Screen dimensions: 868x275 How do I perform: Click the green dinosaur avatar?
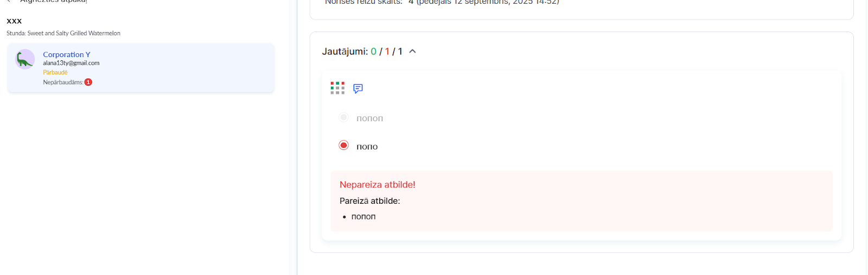pos(25,59)
